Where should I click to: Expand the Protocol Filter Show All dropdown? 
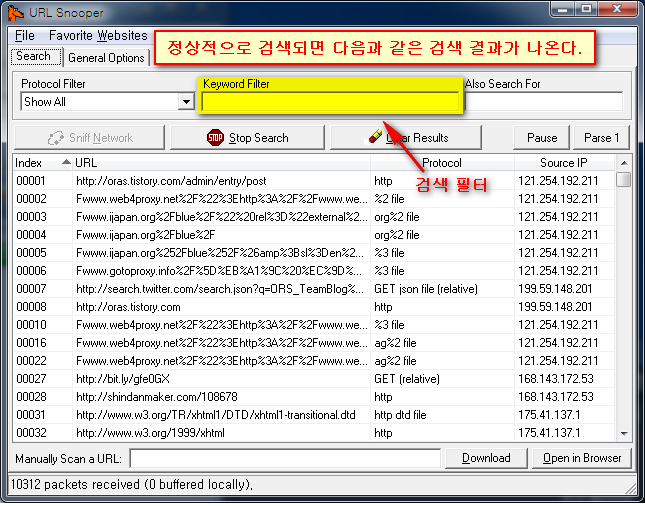click(x=107, y=102)
